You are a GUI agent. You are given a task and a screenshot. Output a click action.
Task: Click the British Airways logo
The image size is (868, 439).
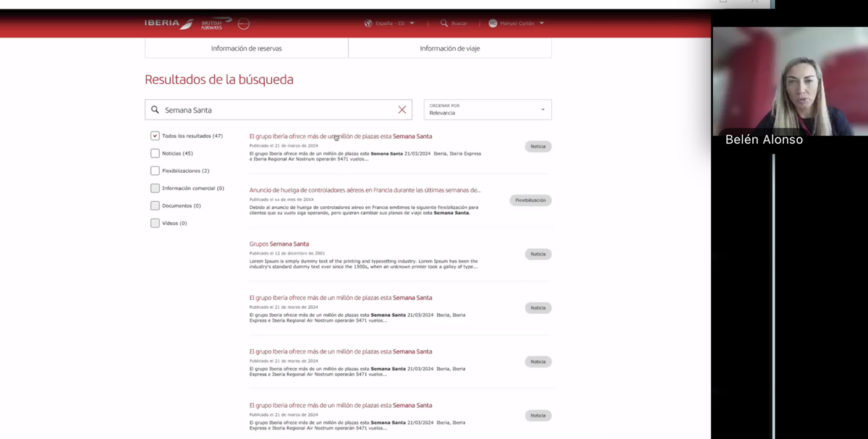pyautogui.click(x=216, y=23)
